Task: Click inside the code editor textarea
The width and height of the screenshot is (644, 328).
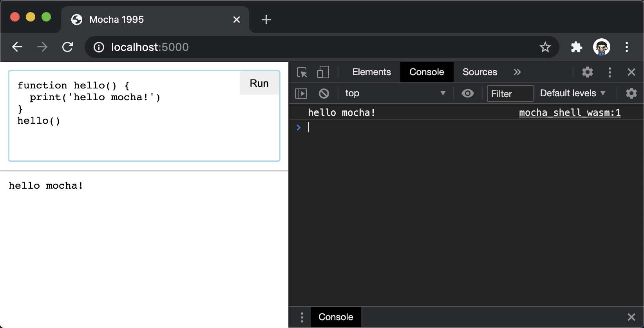Action: pyautogui.click(x=144, y=116)
